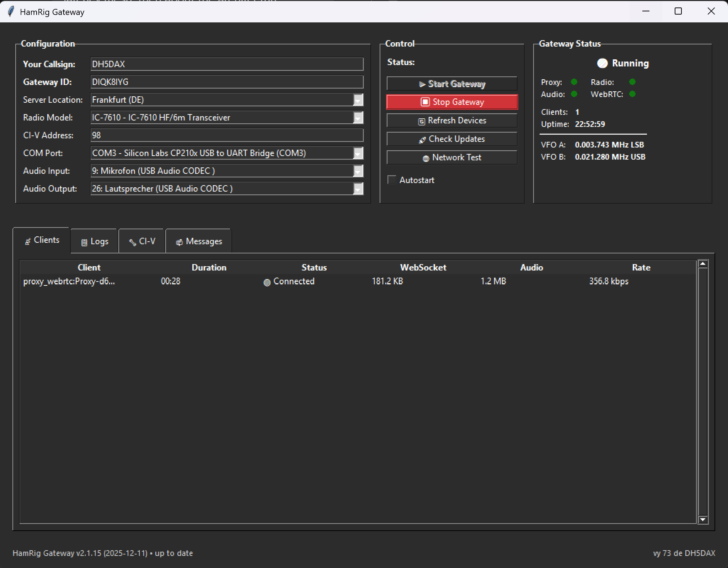
Task: Click the Connected status dot for the proxy_webrtc client
Action: coord(268,282)
